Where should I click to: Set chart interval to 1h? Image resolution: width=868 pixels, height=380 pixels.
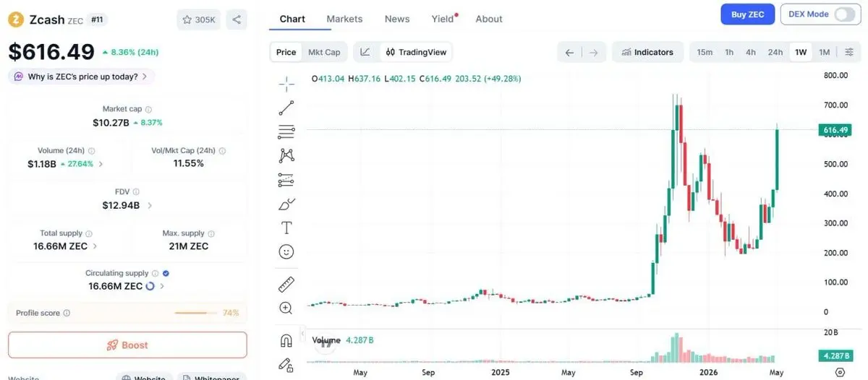click(x=729, y=52)
